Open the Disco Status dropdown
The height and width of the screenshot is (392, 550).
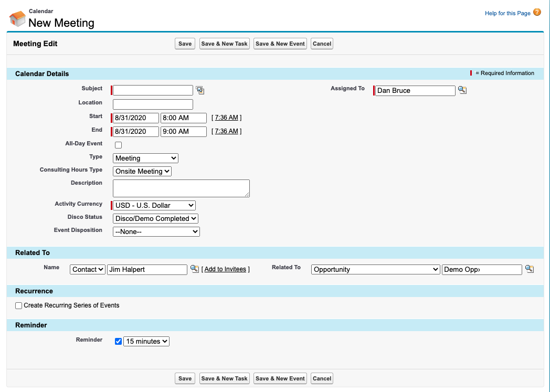click(155, 218)
